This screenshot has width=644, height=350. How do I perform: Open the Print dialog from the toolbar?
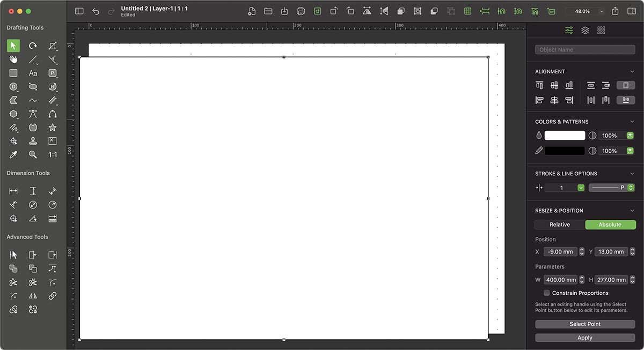pyautogui.click(x=301, y=11)
